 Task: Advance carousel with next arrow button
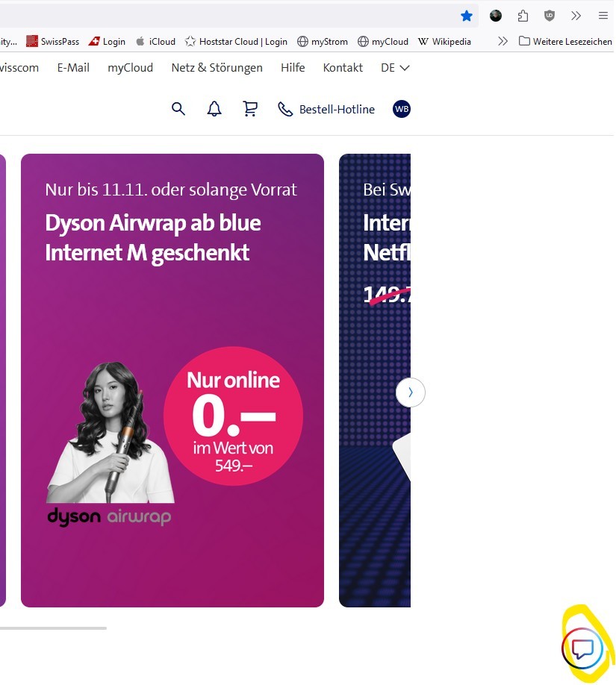click(x=410, y=392)
